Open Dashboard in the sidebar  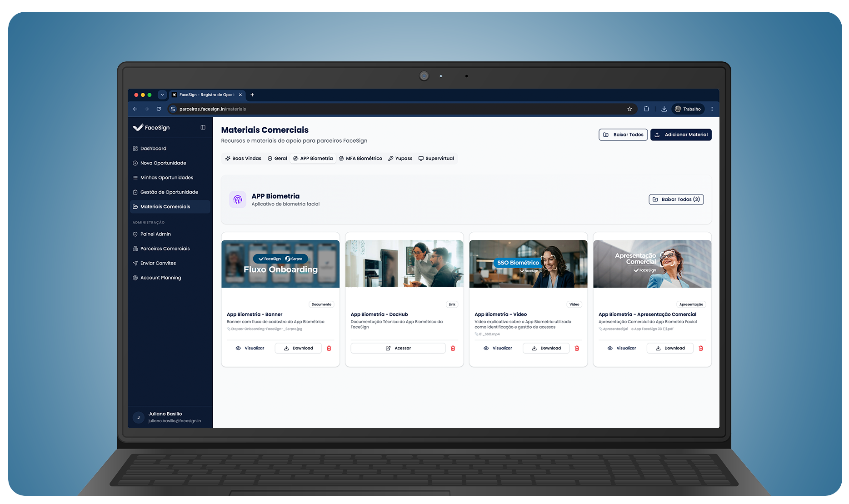pyautogui.click(x=170, y=149)
